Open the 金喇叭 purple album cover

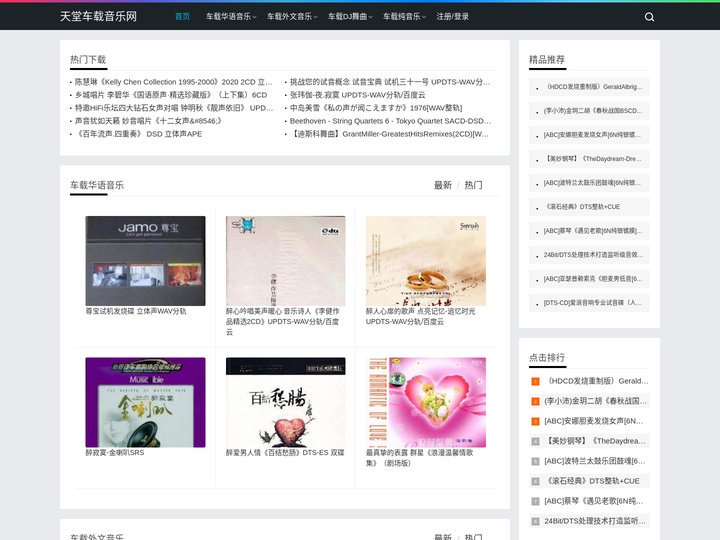pos(145,402)
